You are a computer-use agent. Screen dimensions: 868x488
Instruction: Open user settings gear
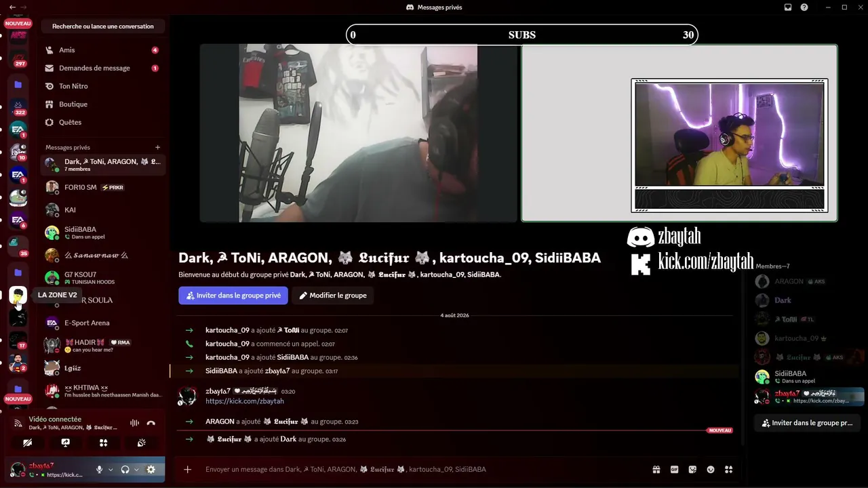[151, 469]
